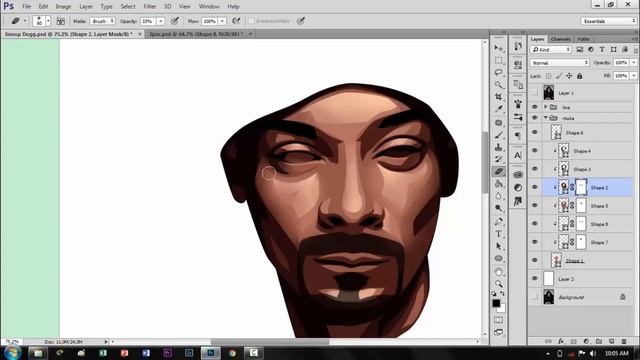The height and width of the screenshot is (360, 640).
Task: Select the Hand tool
Action: (x=498, y=271)
